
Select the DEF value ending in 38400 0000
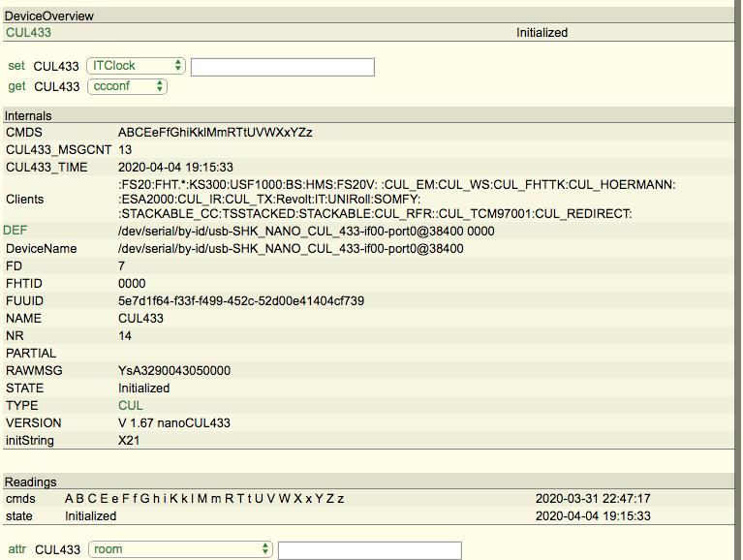click(x=306, y=232)
